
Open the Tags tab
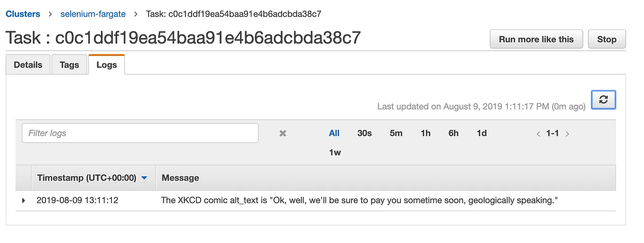pyautogui.click(x=69, y=65)
